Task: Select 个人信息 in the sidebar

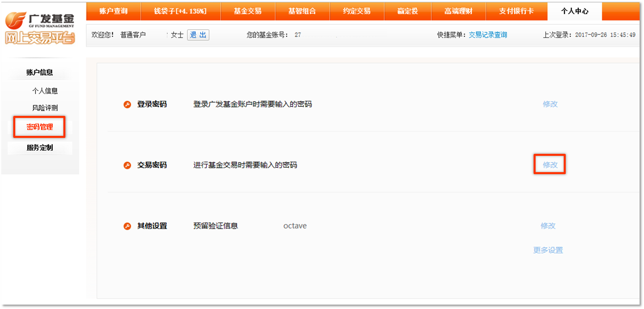Action: pyautogui.click(x=45, y=91)
